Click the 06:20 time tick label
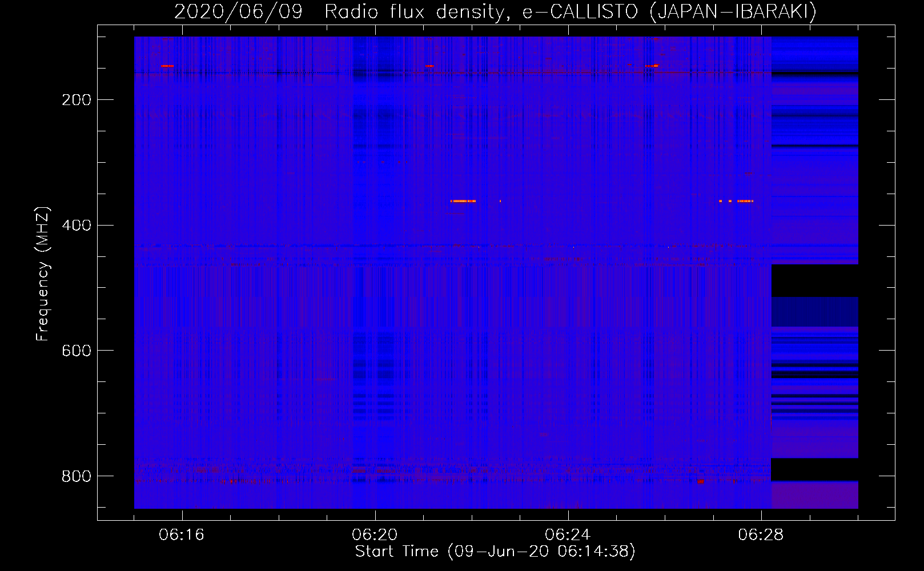 click(375, 535)
